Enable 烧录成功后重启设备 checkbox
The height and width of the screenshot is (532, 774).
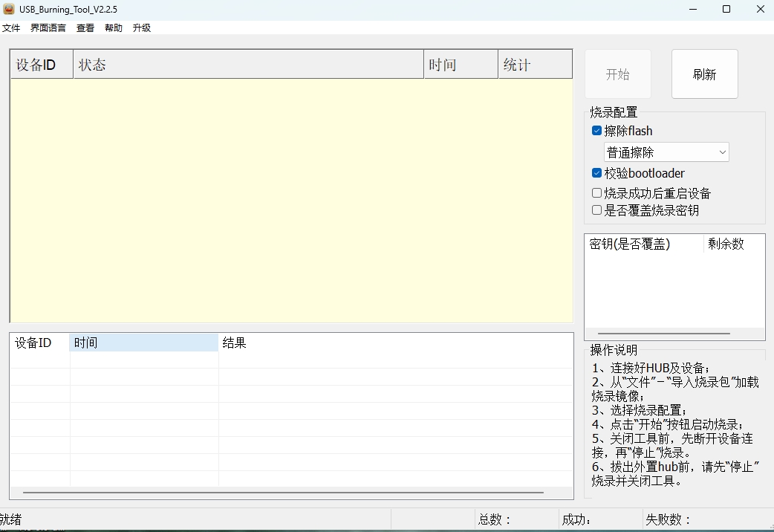click(x=596, y=193)
